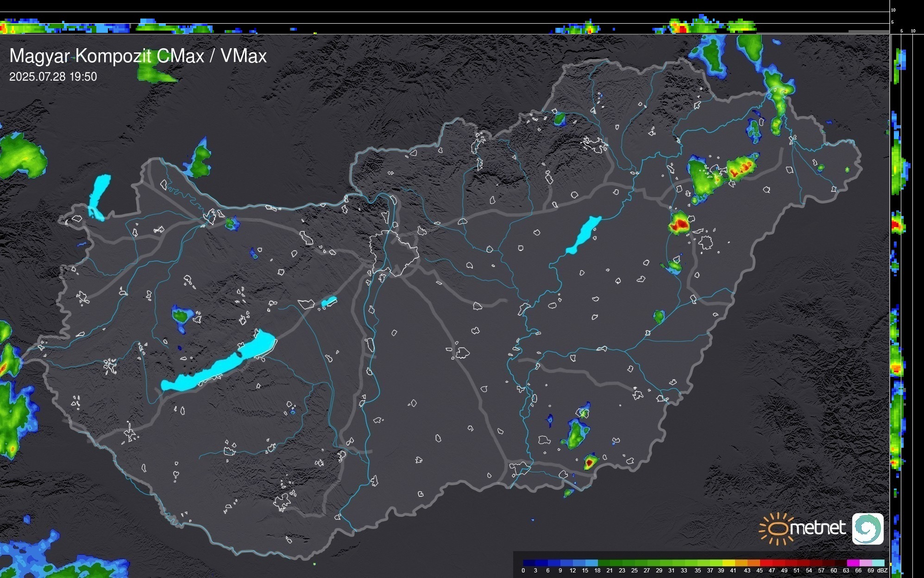
Task: Select the dark navy 0 dBZ legend swatch
Action: click(529, 563)
